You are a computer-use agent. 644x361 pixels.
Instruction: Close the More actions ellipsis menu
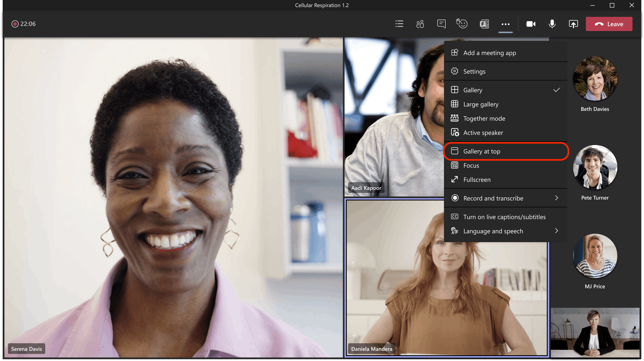point(505,24)
